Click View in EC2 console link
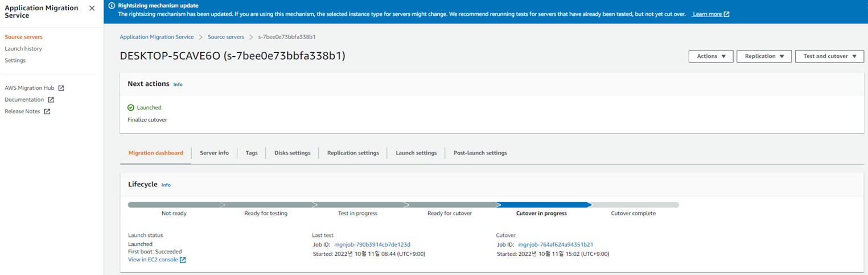Viewport: 868px width, 275px height. (153, 260)
